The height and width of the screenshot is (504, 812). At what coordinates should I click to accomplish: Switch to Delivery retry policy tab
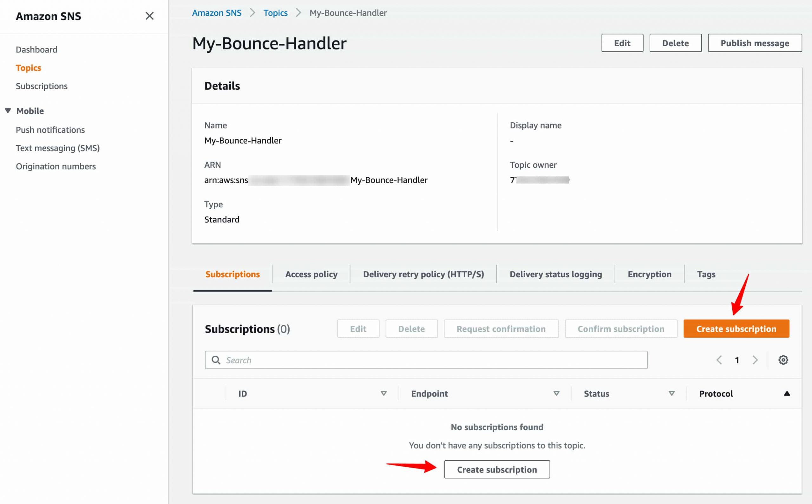click(x=423, y=274)
